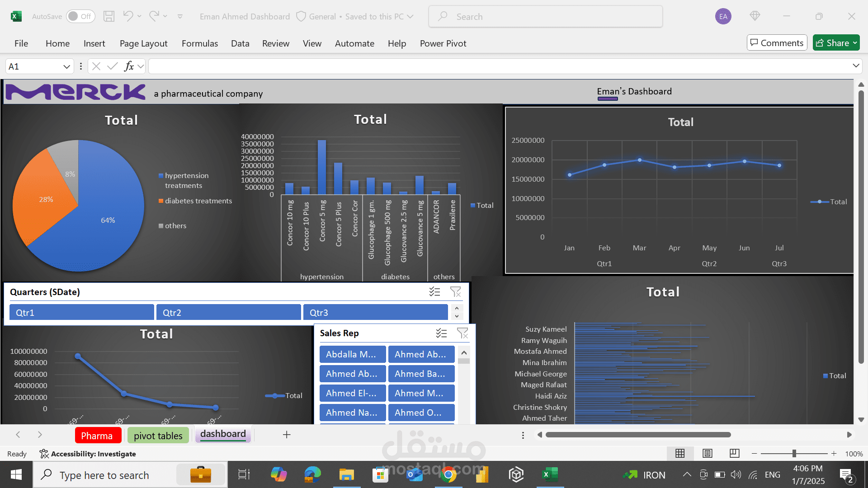Select Qtr3 in Quarters slicer
This screenshot has height=488, width=868.
376,312
